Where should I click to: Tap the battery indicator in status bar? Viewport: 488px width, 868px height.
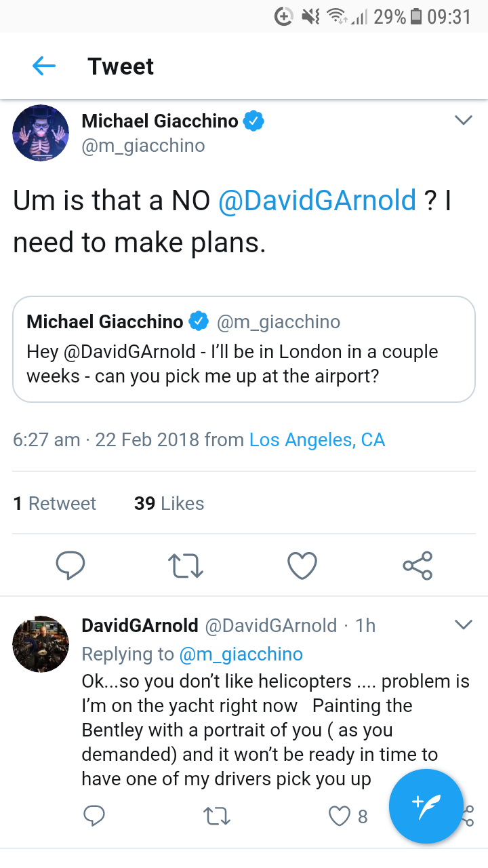tap(417, 16)
